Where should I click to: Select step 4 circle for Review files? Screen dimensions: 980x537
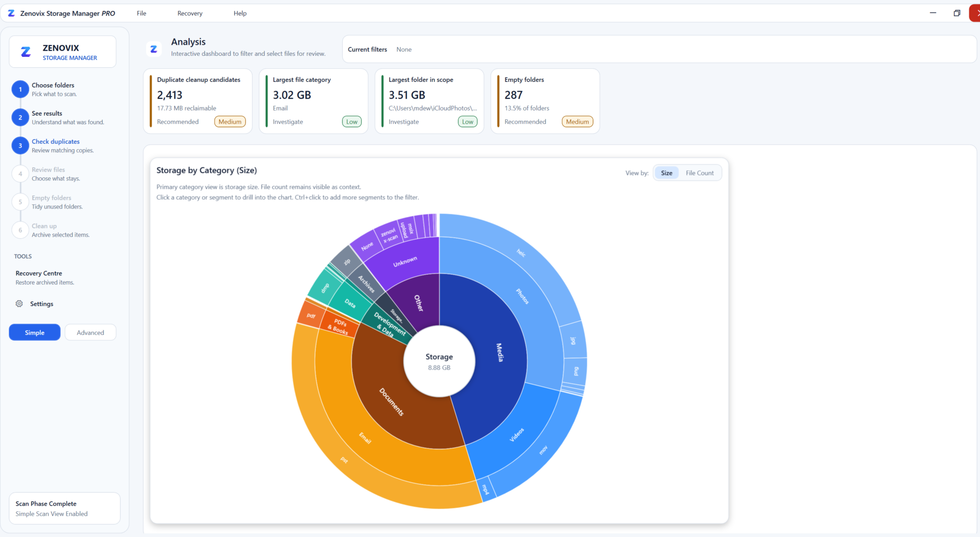pyautogui.click(x=20, y=174)
